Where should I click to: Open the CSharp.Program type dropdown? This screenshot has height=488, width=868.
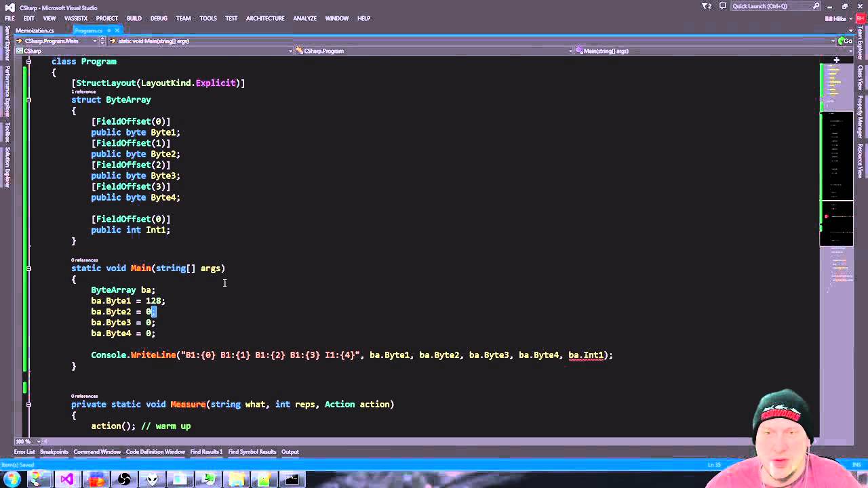click(434, 51)
